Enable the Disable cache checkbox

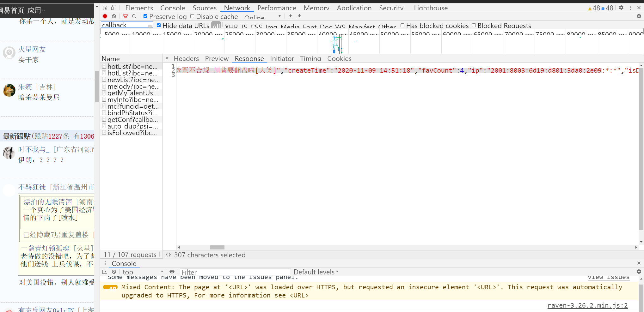click(x=192, y=16)
